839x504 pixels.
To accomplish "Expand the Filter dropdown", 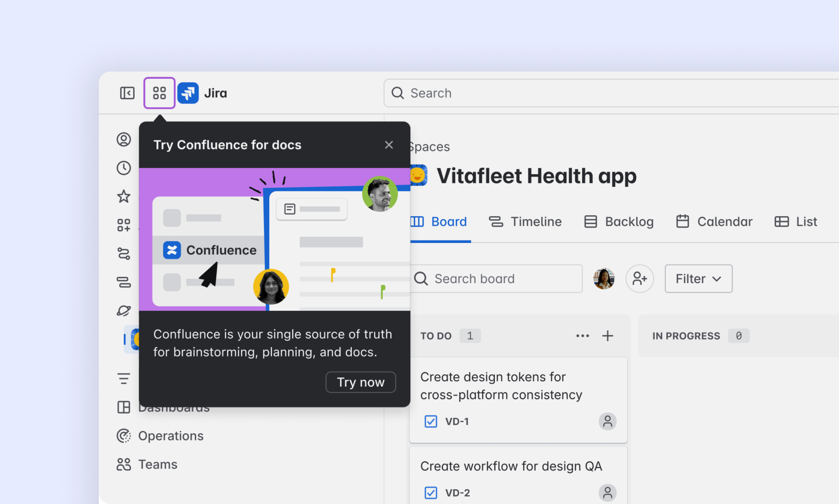I will pos(698,279).
